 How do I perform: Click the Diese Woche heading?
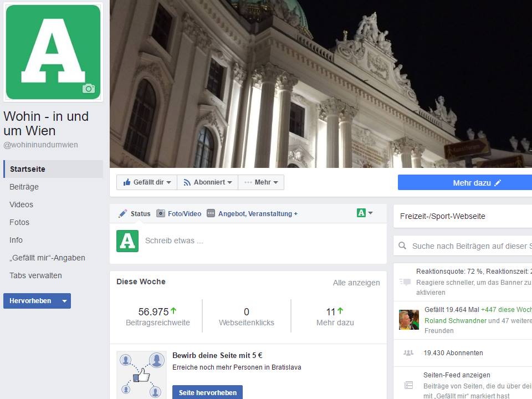coord(141,282)
